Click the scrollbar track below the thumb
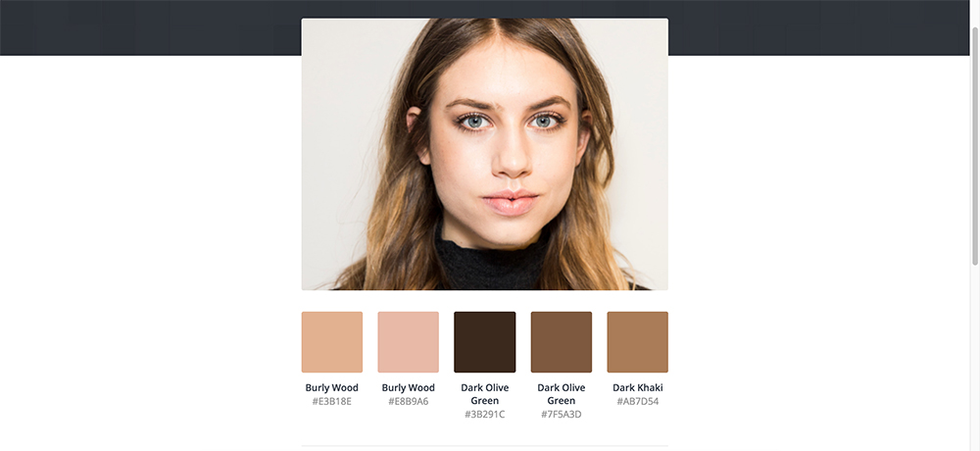The width and height of the screenshot is (980, 451). coord(975,357)
